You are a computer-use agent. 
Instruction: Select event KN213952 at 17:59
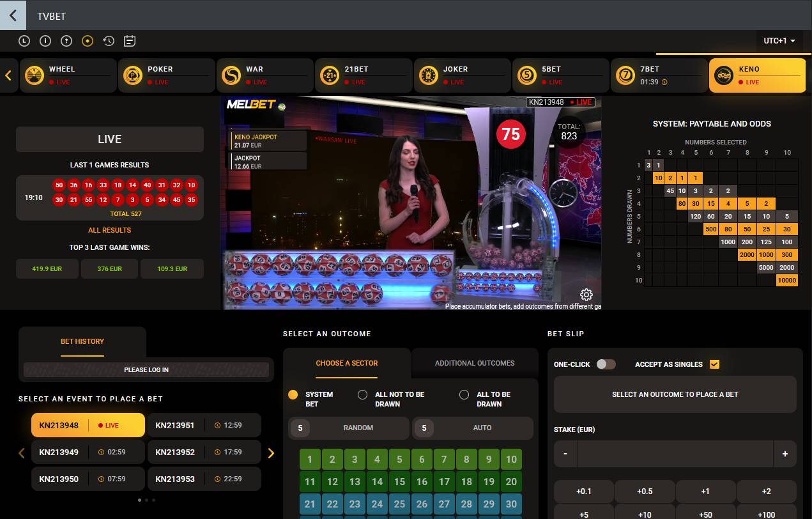(204, 452)
